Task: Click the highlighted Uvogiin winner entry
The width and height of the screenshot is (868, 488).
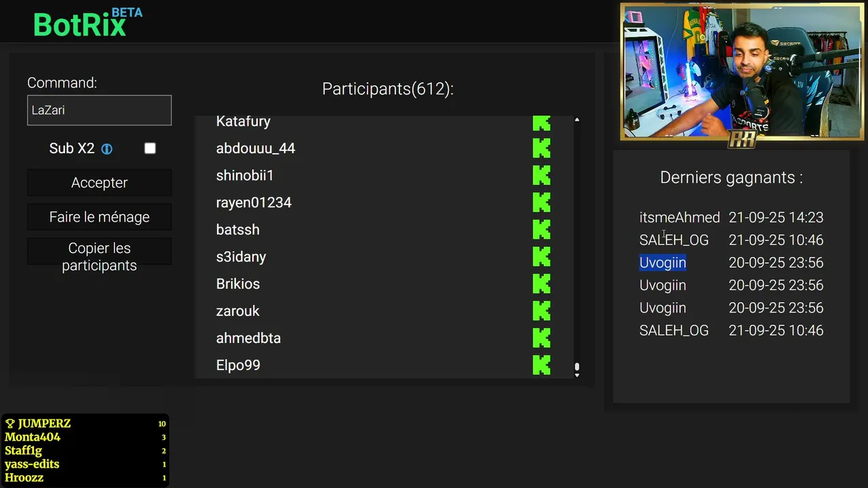Action: [663, 262]
